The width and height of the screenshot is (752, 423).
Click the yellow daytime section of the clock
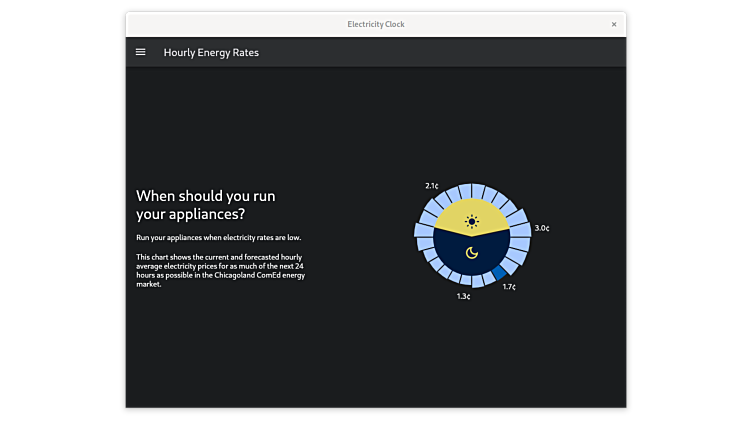[450, 215]
